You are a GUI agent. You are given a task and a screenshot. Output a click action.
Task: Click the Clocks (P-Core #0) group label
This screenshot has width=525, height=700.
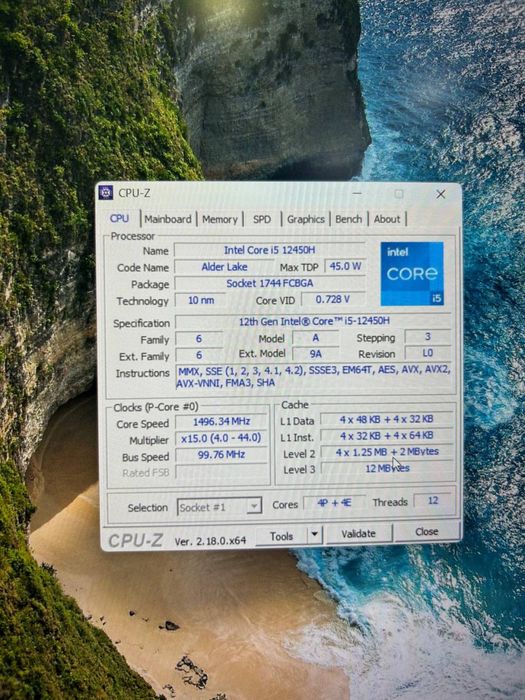click(156, 407)
